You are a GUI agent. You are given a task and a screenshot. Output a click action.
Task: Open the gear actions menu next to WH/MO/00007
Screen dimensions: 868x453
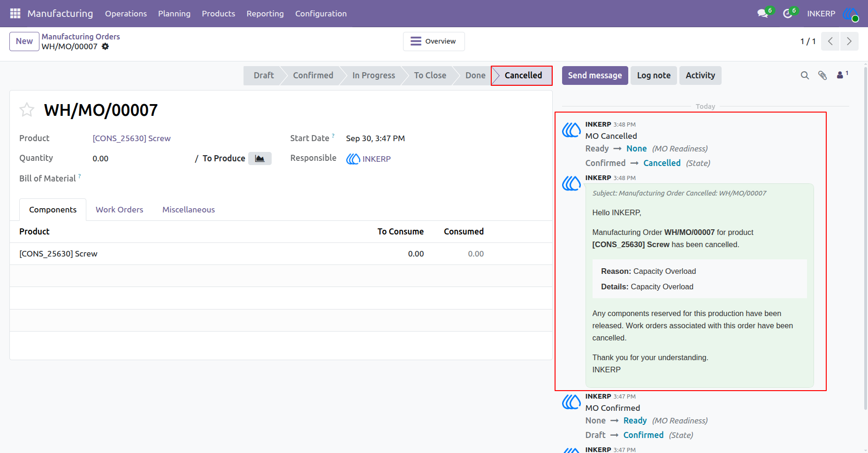105,46
